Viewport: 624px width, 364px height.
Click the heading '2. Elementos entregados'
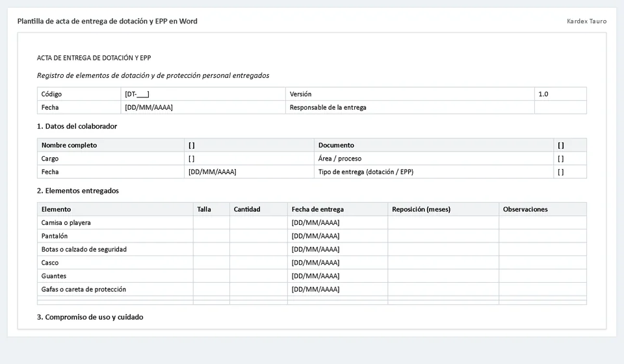77,190
